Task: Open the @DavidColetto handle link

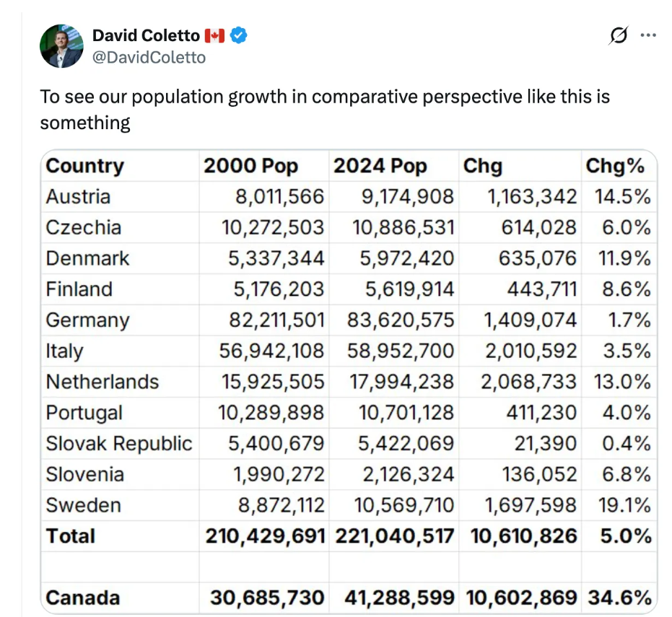Action: (149, 56)
